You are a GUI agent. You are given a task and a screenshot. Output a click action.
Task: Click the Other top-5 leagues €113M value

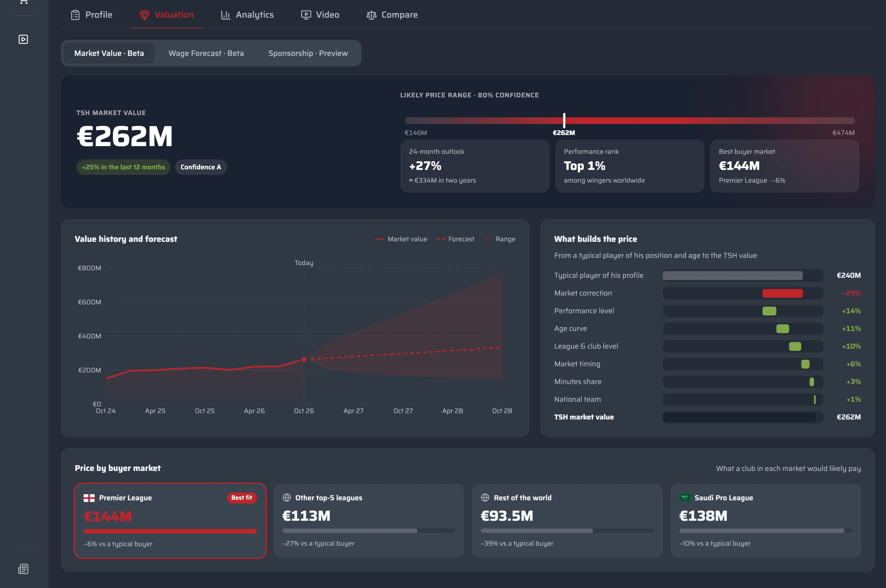(306, 516)
